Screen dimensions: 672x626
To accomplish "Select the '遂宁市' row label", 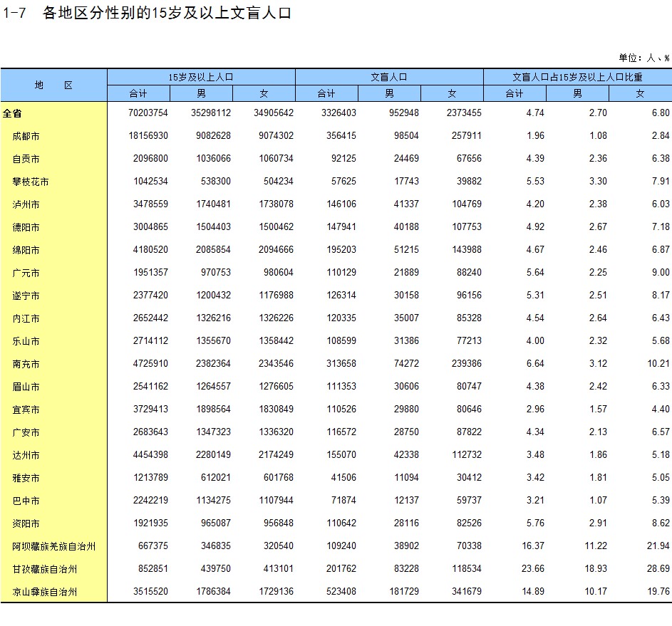I will 26,296.
